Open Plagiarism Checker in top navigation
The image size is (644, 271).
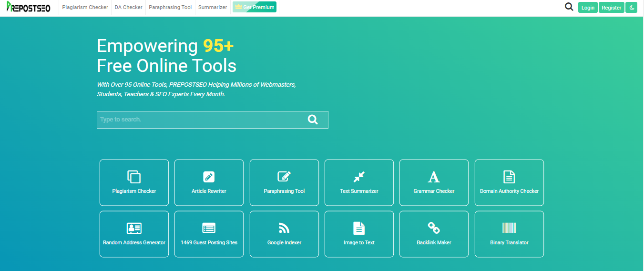tap(85, 7)
